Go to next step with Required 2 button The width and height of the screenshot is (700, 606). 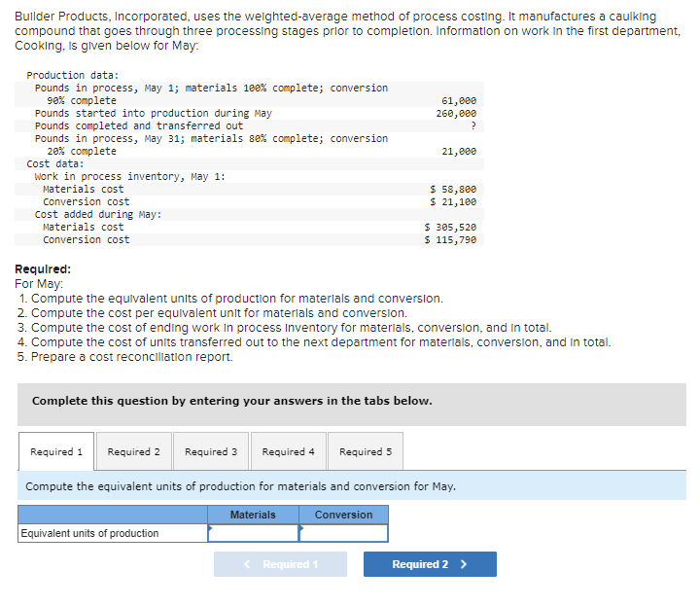point(430,564)
